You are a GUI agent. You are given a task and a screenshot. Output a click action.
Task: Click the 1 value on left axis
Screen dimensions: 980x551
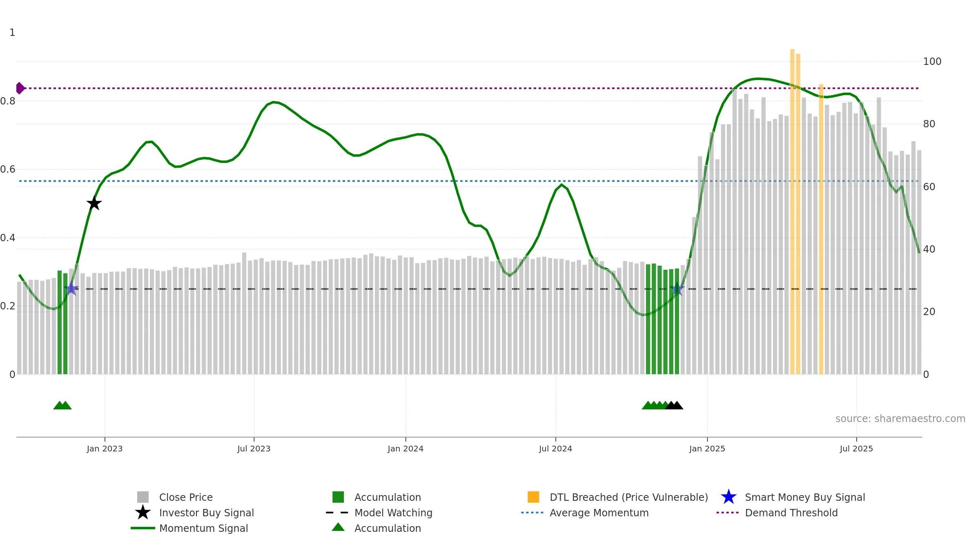tap(12, 32)
